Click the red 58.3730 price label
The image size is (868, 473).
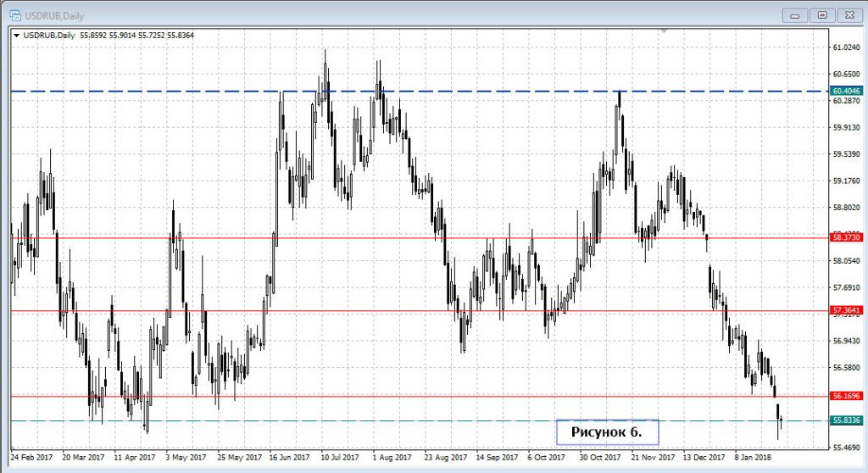tap(847, 238)
